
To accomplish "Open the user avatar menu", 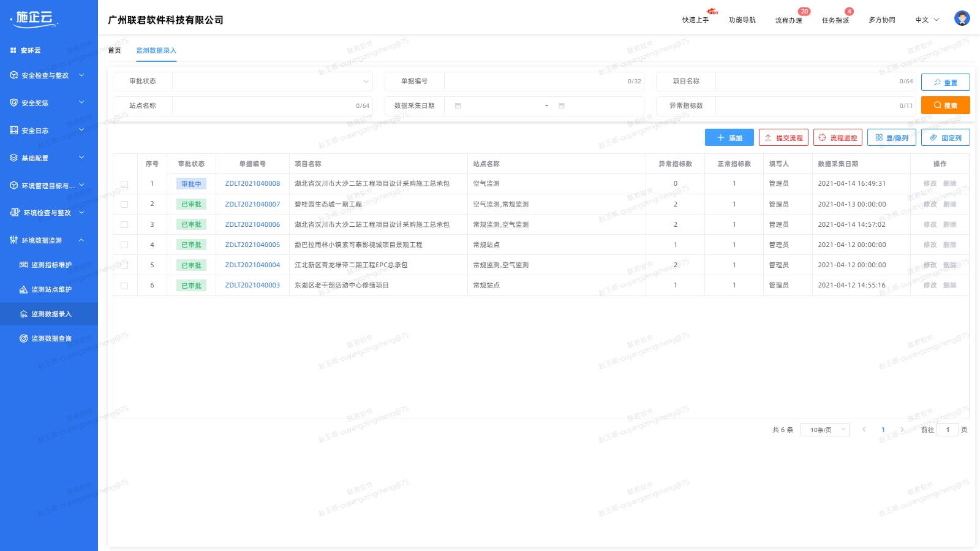I will pyautogui.click(x=962, y=18).
